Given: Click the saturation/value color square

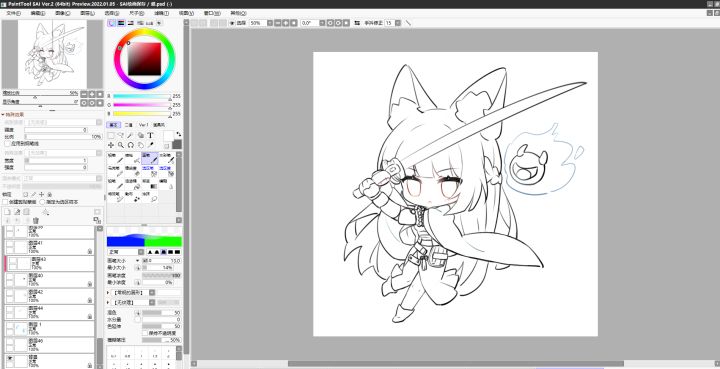Looking at the screenshot, I should pyautogui.click(x=144, y=59).
